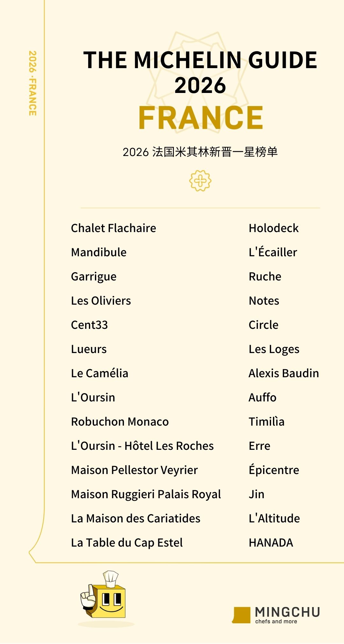
Task: Click the vertical 2026 · FRANCE side label
Action: 32,83
